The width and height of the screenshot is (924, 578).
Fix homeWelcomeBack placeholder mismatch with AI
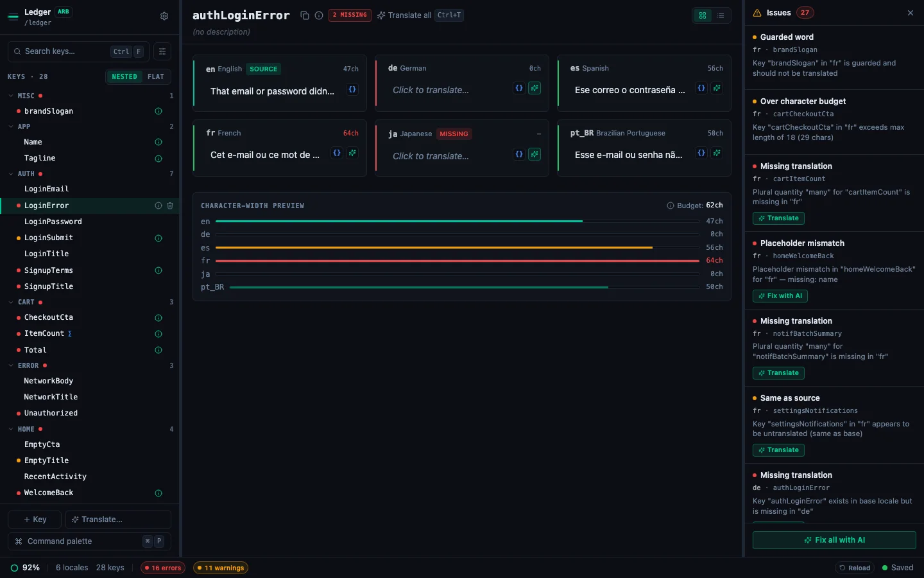point(780,296)
